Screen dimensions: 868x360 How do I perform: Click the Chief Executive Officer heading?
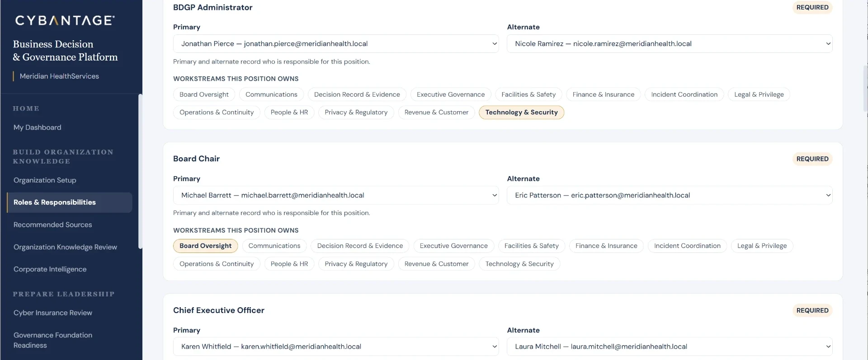(218, 310)
